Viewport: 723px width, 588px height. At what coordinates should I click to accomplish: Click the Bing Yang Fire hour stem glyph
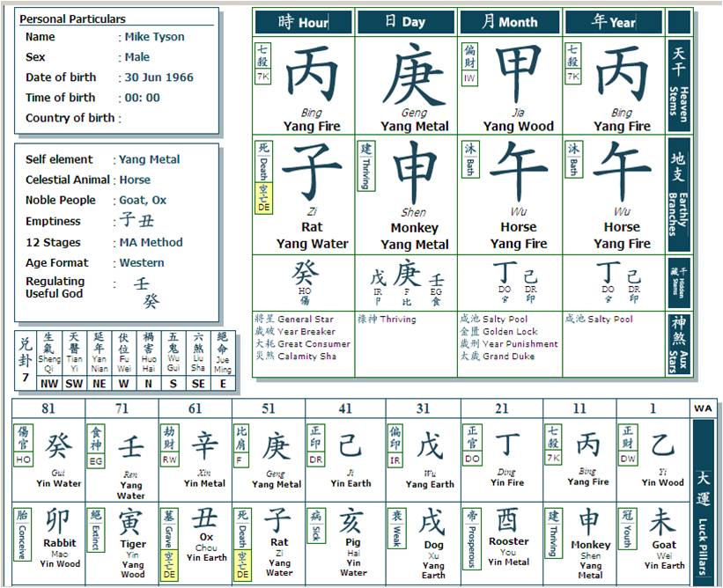(x=310, y=74)
